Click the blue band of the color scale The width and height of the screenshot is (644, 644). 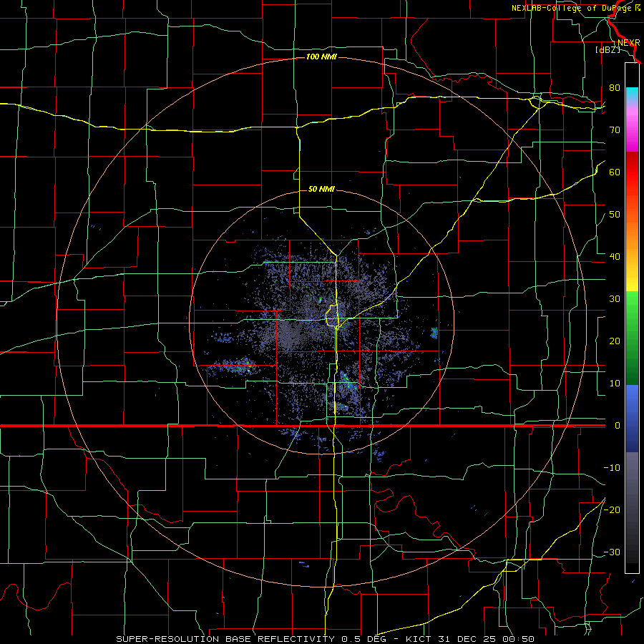coord(632,419)
